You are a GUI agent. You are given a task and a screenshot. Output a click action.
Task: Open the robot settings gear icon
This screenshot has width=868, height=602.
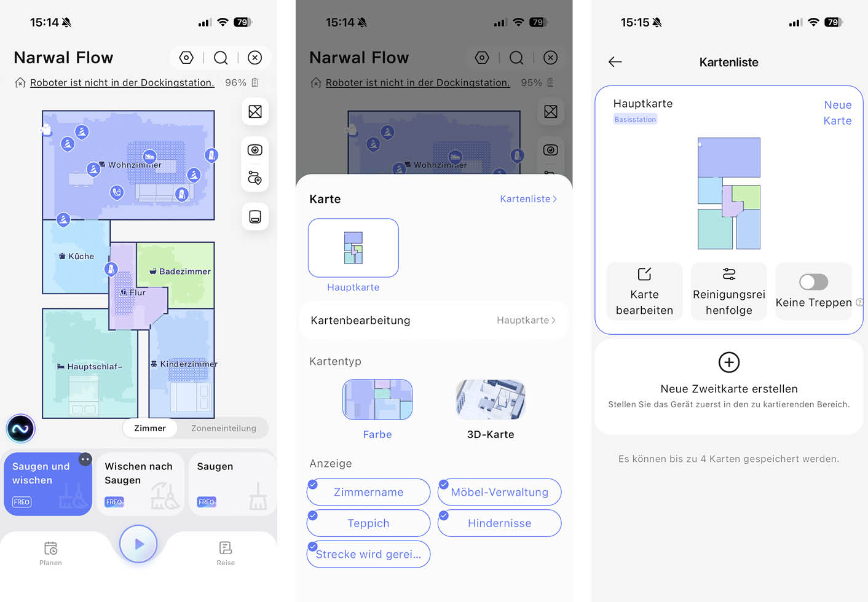click(186, 57)
